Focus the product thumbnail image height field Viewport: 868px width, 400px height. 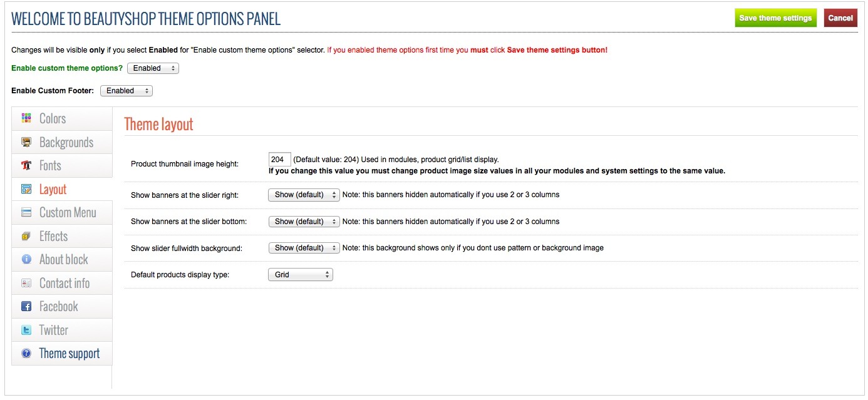pyautogui.click(x=279, y=160)
